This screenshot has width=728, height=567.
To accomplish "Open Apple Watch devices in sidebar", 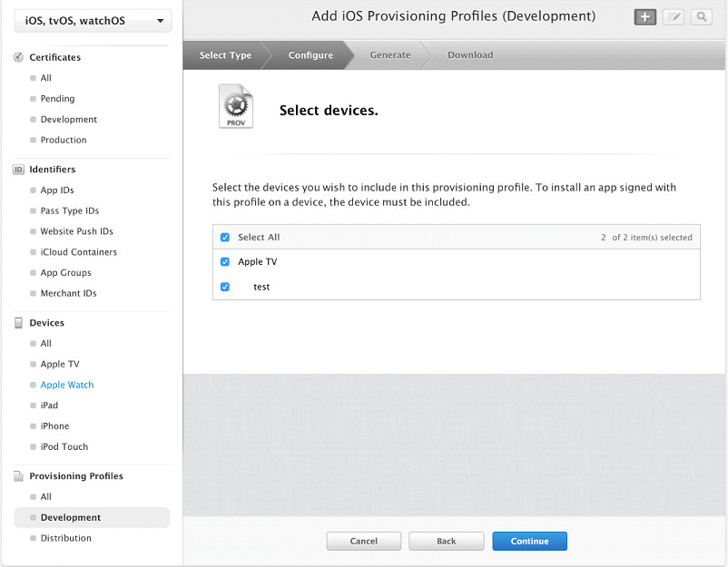I will click(x=67, y=386).
